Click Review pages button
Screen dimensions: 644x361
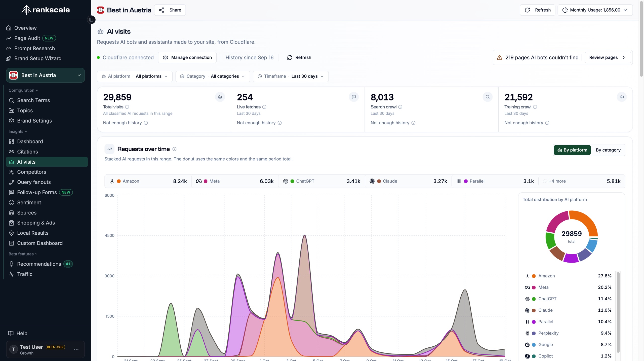click(608, 57)
